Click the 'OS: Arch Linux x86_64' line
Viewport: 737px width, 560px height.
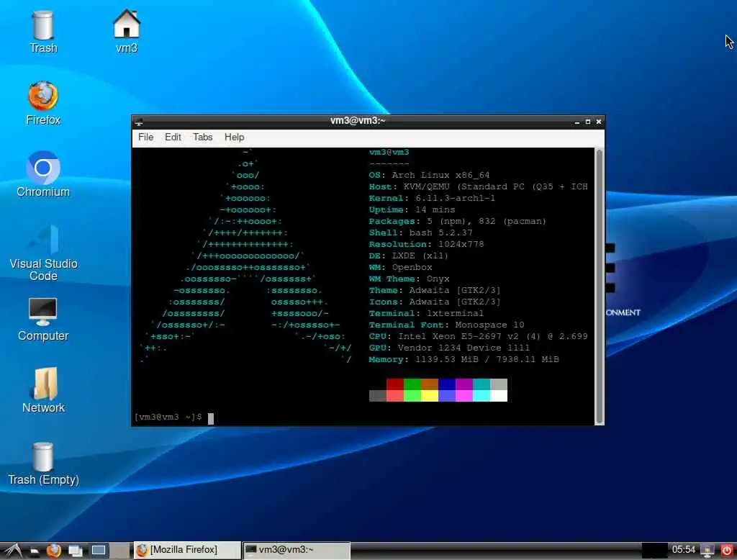[429, 175]
